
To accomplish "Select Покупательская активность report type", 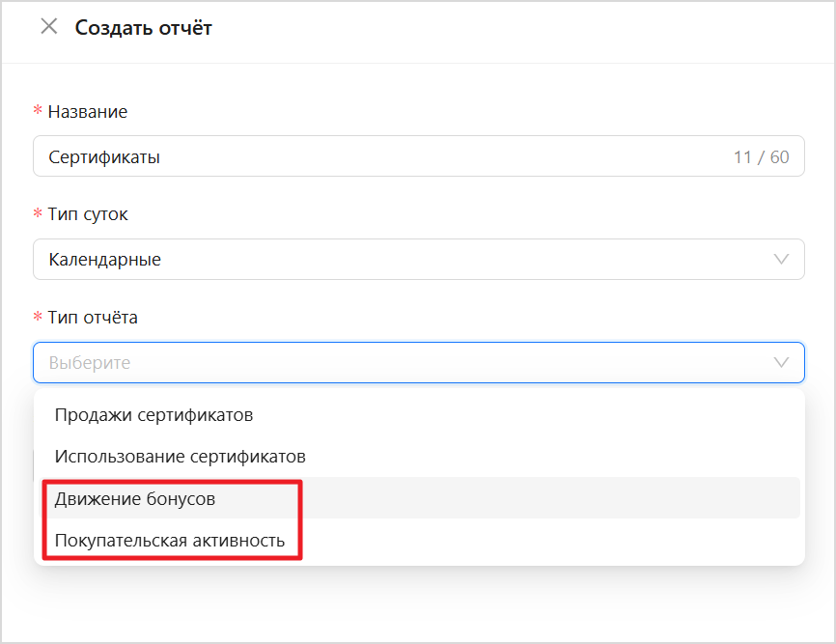I will click(x=170, y=541).
